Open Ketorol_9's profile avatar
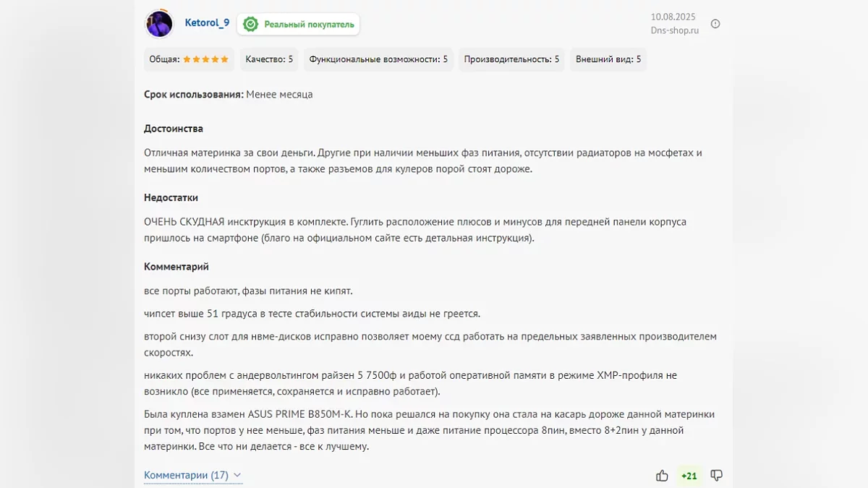The width and height of the screenshot is (868, 488). tap(159, 24)
